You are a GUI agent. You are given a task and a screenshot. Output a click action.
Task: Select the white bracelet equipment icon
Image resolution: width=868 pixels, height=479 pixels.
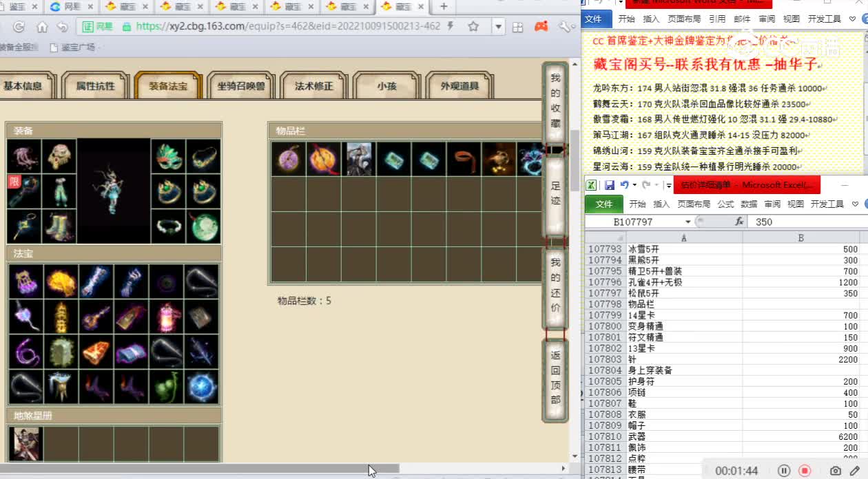click(167, 226)
